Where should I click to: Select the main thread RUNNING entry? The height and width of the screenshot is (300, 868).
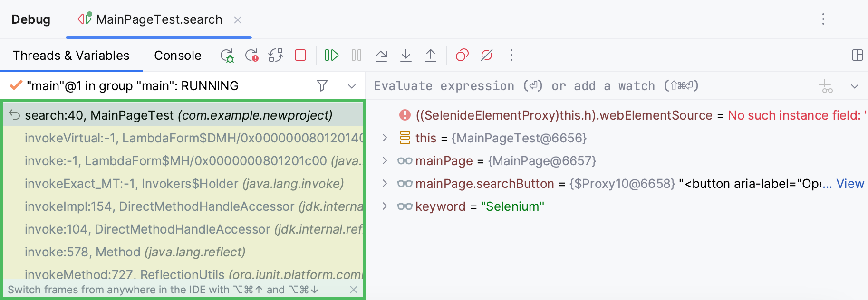133,86
